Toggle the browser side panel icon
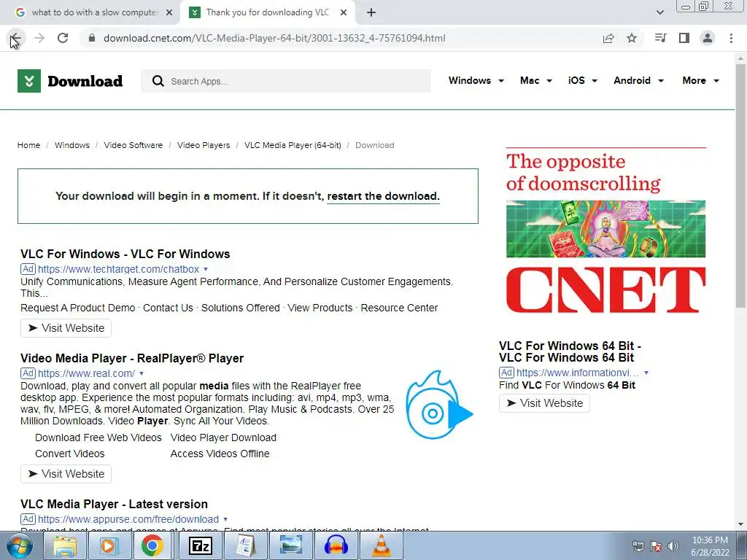This screenshot has height=560, width=747. pyautogui.click(x=684, y=38)
